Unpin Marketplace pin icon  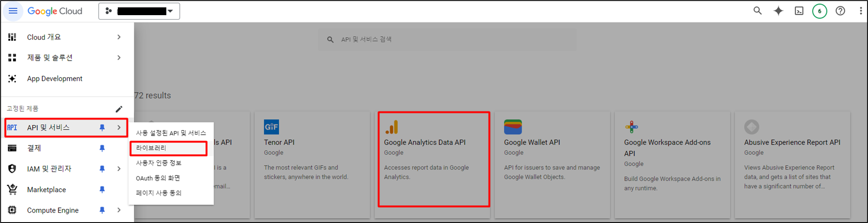point(102,189)
